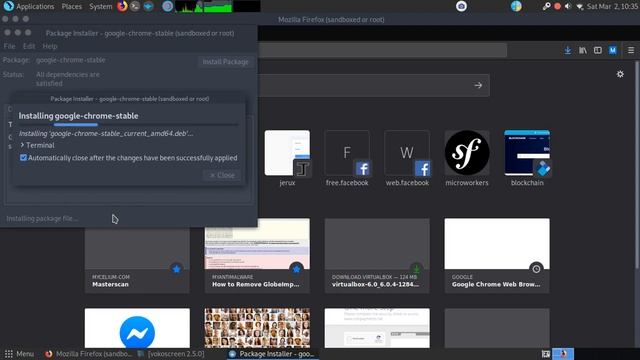Click 'Installing package file...' status text
This screenshot has width=640, height=360.
(x=42, y=218)
